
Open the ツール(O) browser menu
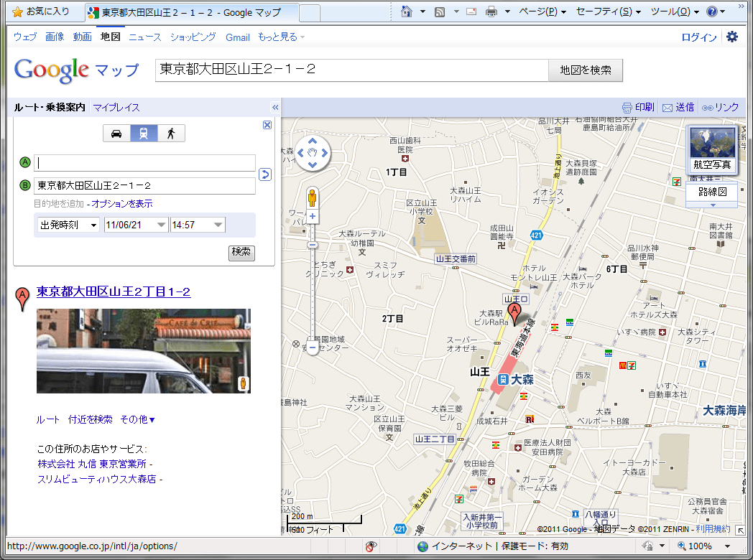pyautogui.click(x=675, y=11)
